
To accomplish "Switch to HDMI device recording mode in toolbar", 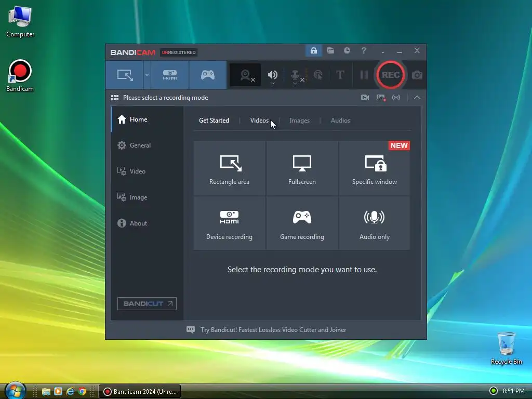I will [170, 75].
